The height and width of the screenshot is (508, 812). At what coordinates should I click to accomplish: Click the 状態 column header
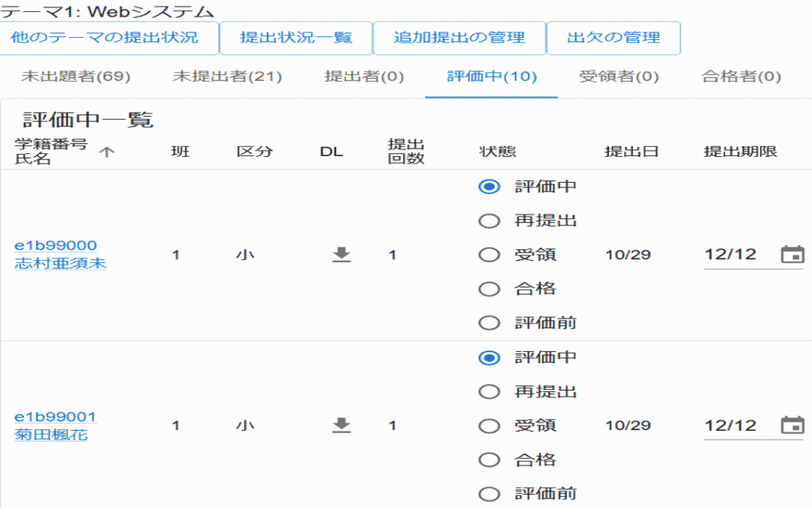click(498, 152)
